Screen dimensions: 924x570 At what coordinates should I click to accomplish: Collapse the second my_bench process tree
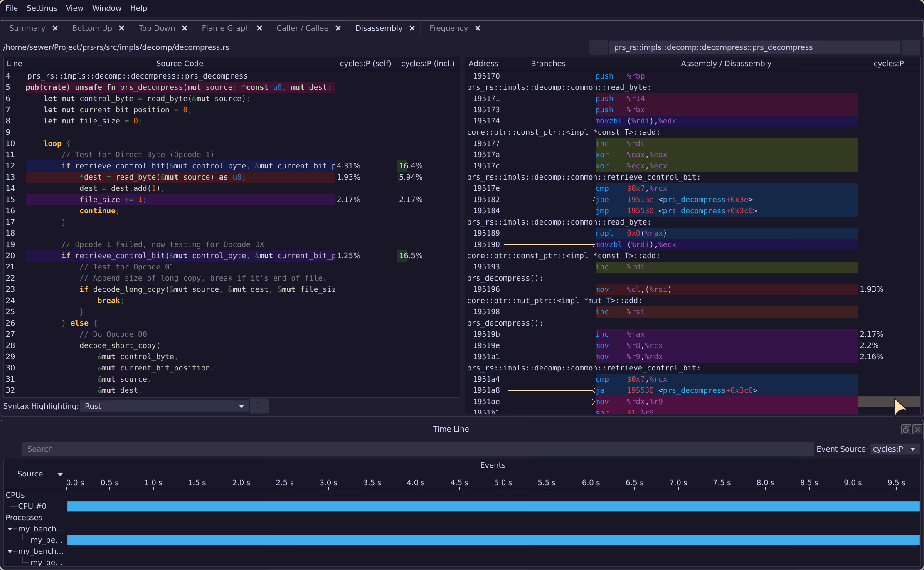pyautogui.click(x=10, y=551)
